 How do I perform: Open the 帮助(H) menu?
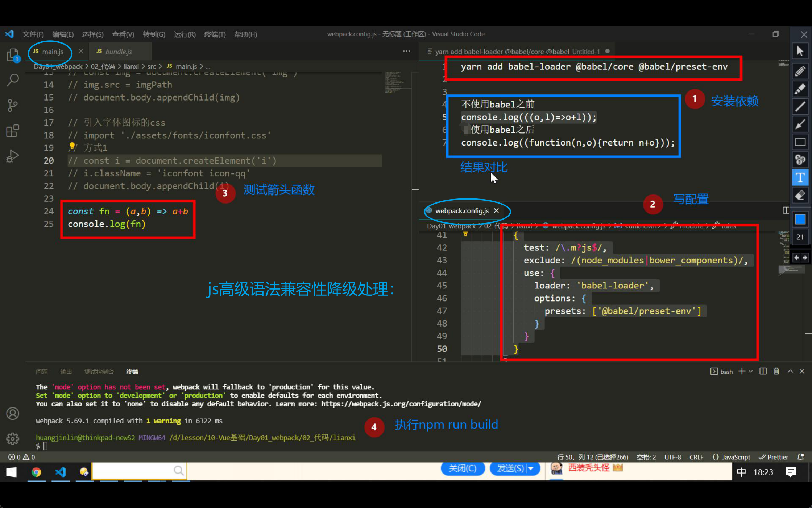point(245,34)
